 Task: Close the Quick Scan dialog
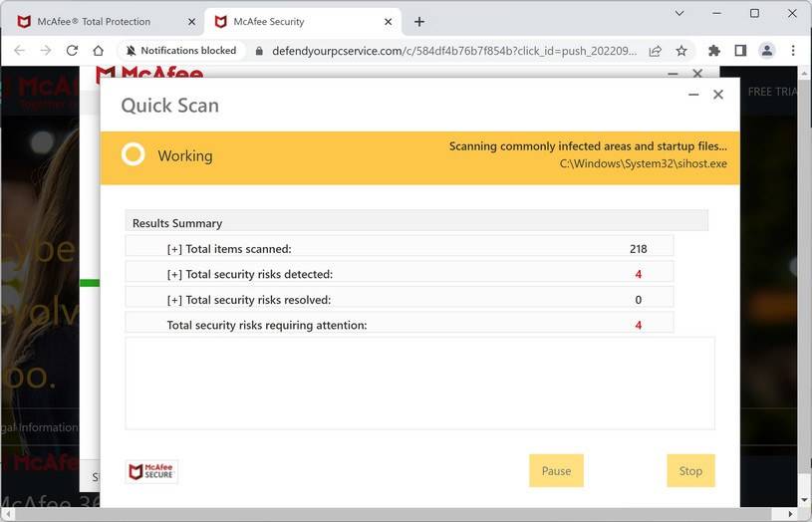(x=718, y=95)
